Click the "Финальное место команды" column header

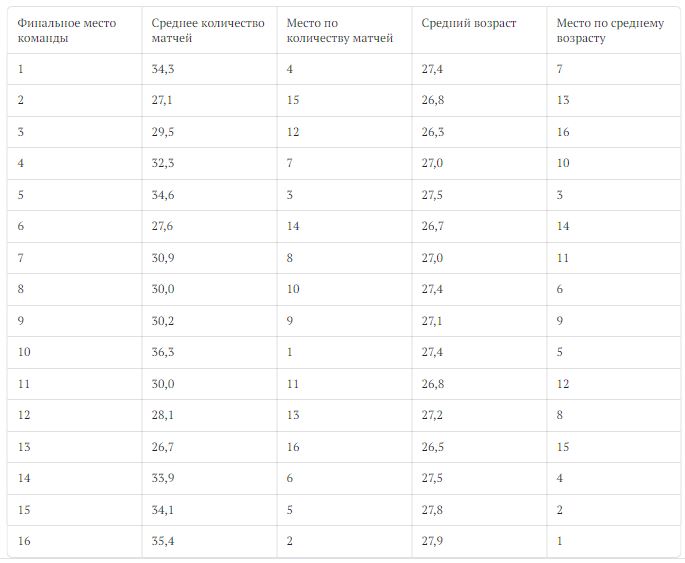tap(66, 30)
